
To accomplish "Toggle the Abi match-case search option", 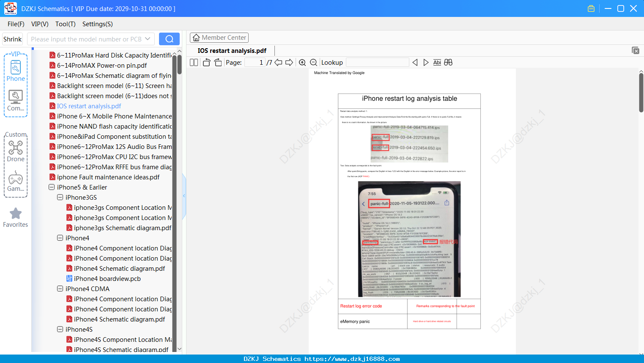I will tap(437, 63).
